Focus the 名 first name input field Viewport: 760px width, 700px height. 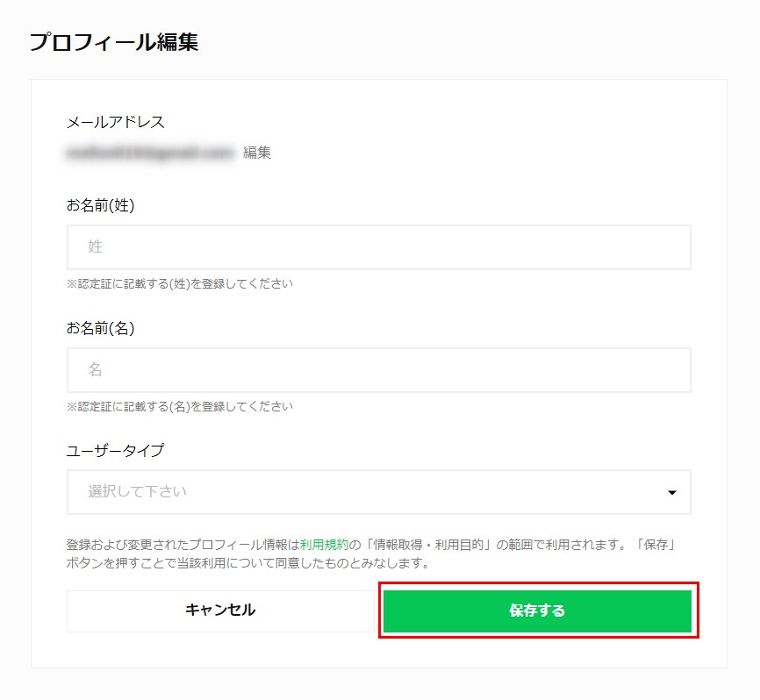(x=378, y=370)
